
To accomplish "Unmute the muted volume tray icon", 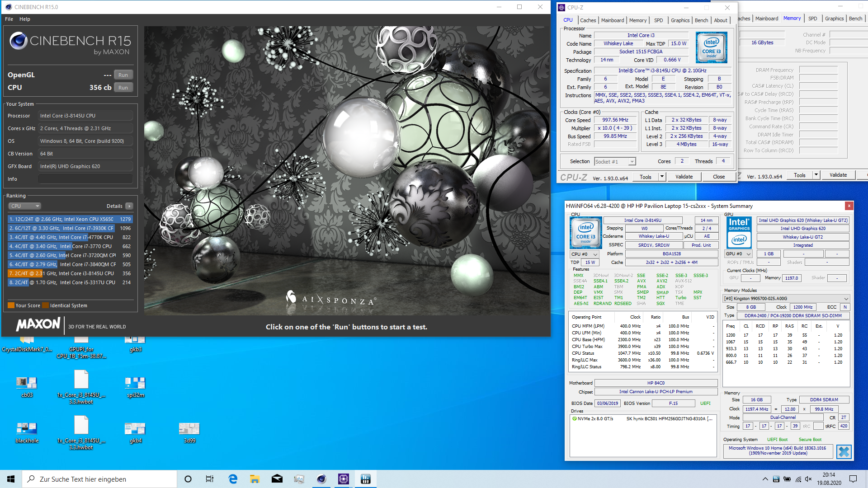I will [809, 479].
